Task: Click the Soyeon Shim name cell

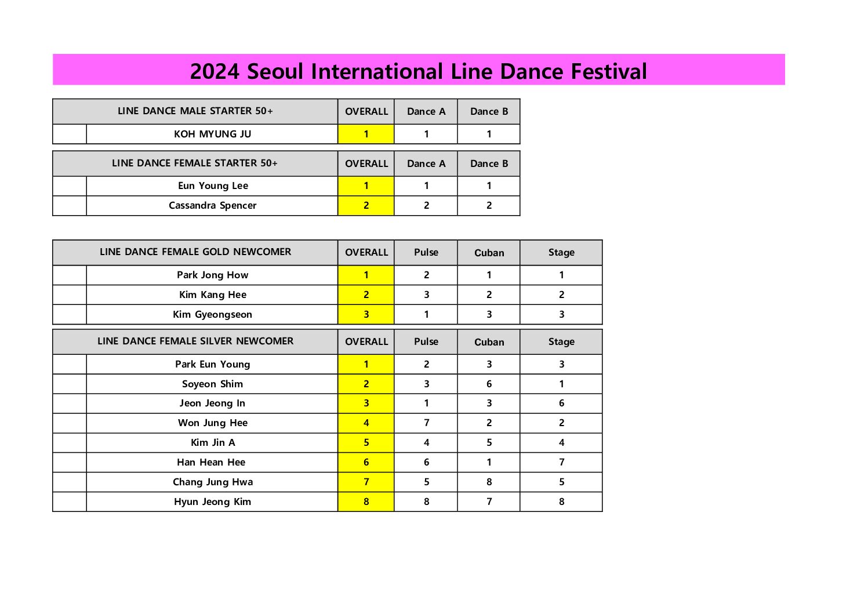Action: point(212,384)
